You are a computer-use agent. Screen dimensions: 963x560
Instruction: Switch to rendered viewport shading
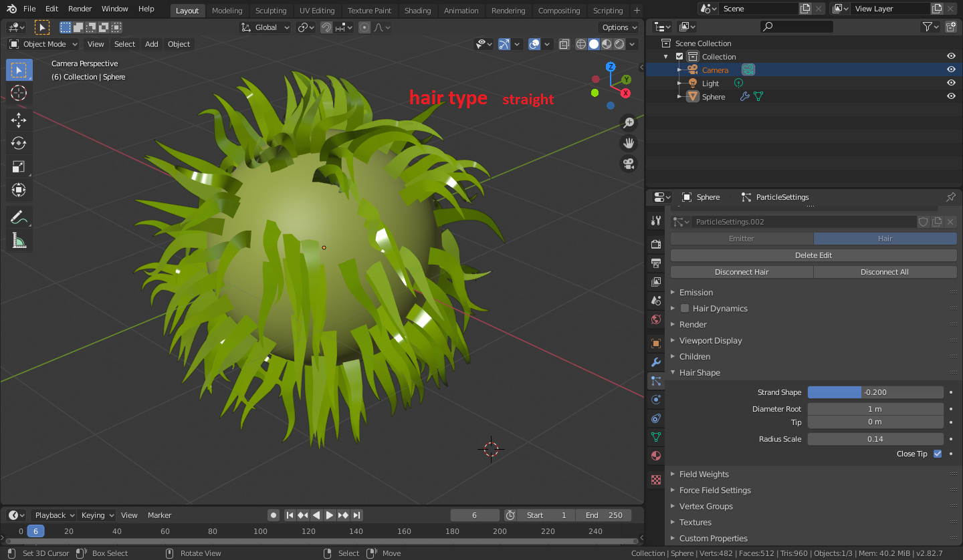point(619,44)
